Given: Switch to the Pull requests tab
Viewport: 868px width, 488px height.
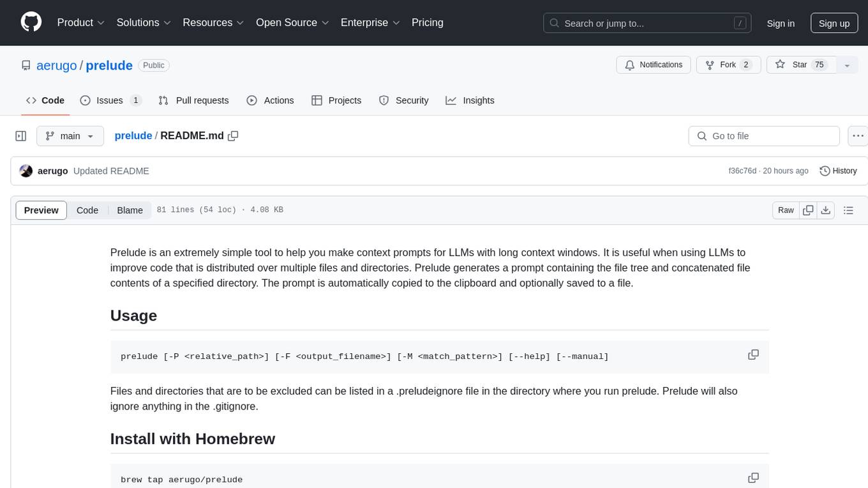Looking at the screenshot, I should pos(193,100).
